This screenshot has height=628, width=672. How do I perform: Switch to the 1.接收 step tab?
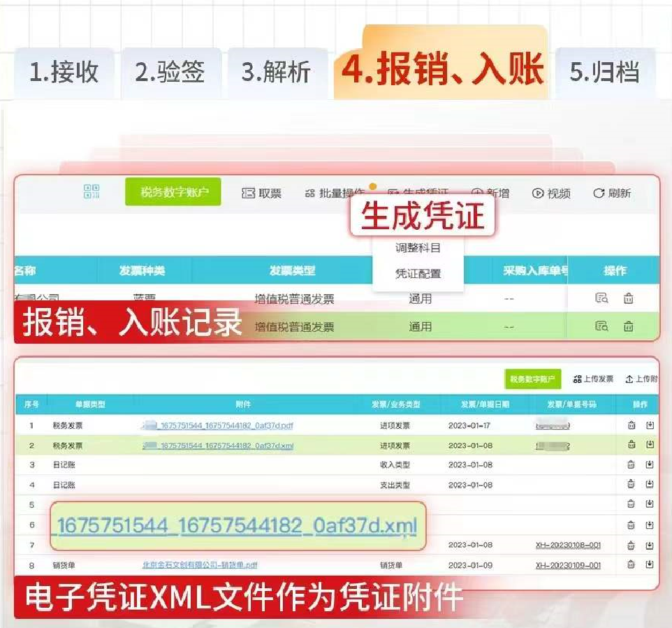coord(64,73)
